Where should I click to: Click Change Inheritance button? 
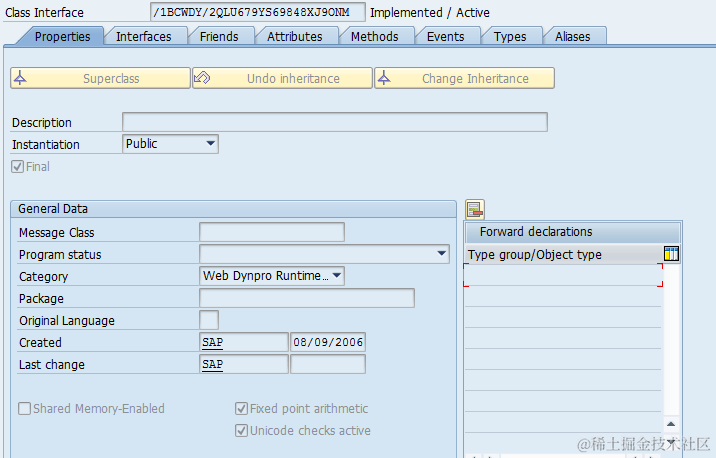464,78
